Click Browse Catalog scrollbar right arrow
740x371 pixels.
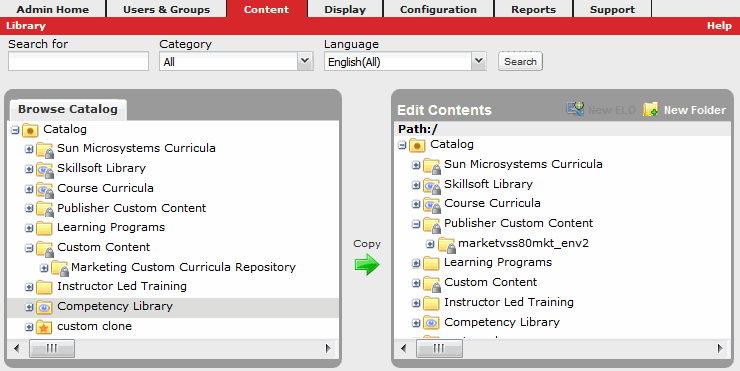[x=328, y=348]
